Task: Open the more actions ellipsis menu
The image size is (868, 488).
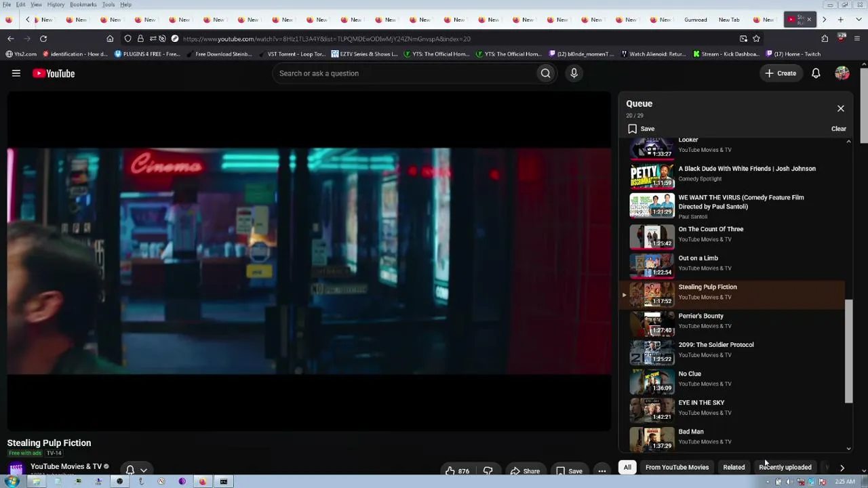Action: coord(601,471)
